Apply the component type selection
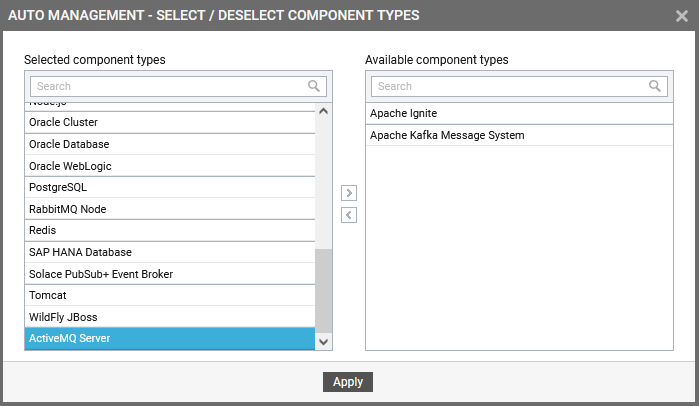This screenshot has height=406, width=699. 348,382
